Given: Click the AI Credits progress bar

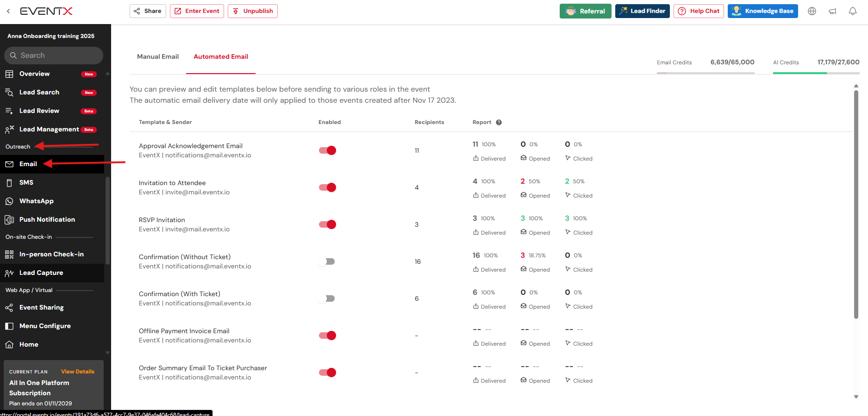Looking at the screenshot, I should 816,73.
